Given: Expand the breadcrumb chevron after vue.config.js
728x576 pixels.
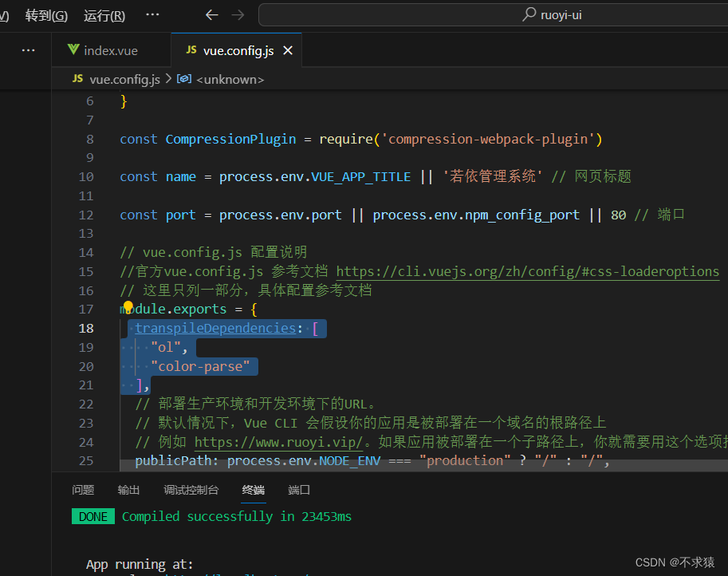Looking at the screenshot, I should tap(168, 79).
